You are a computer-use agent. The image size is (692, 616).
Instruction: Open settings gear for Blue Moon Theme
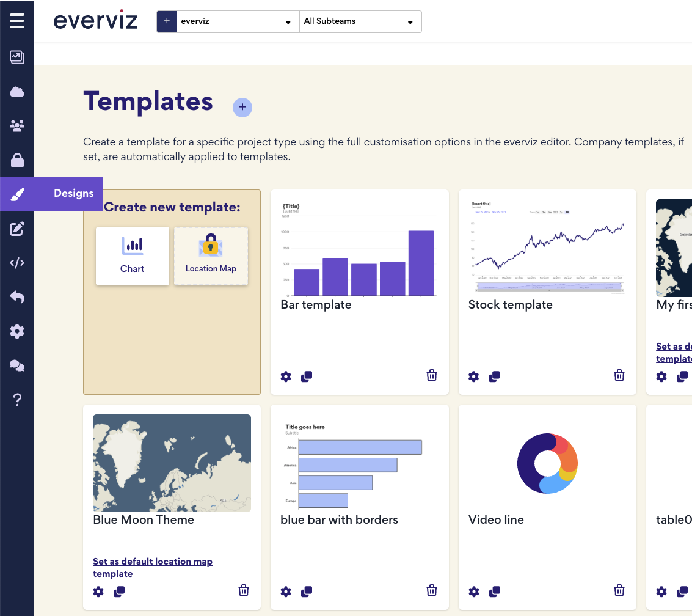[x=98, y=592]
